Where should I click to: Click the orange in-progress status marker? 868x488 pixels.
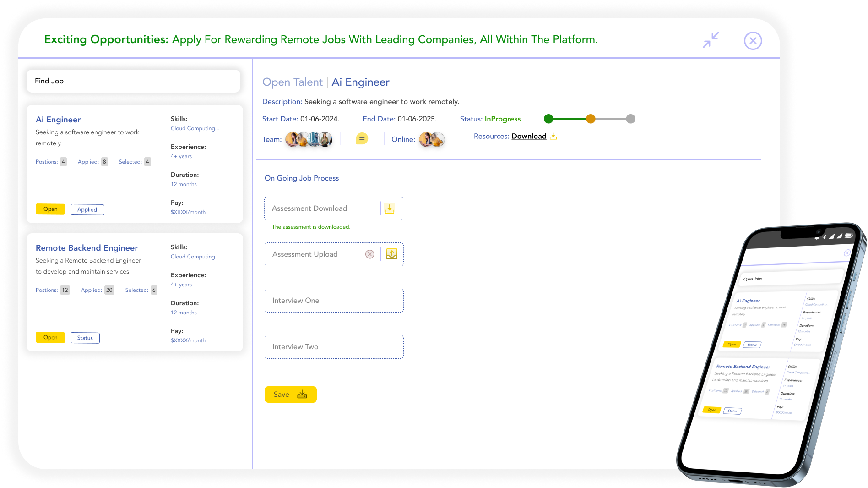(x=591, y=119)
